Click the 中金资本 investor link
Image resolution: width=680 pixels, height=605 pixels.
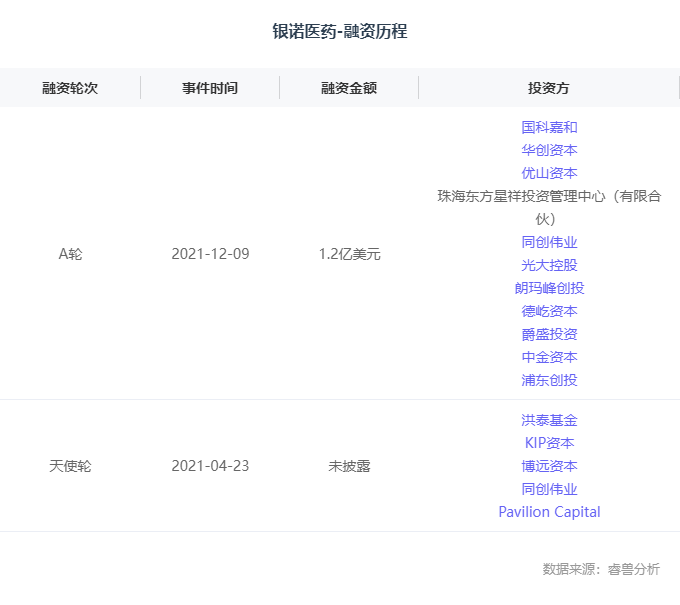(549, 357)
